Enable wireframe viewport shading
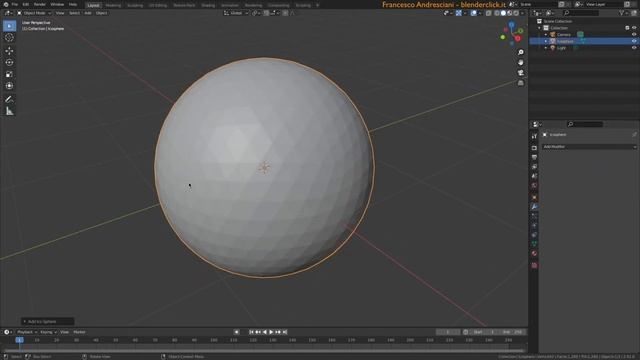This screenshot has height=360, width=640. [x=497, y=13]
